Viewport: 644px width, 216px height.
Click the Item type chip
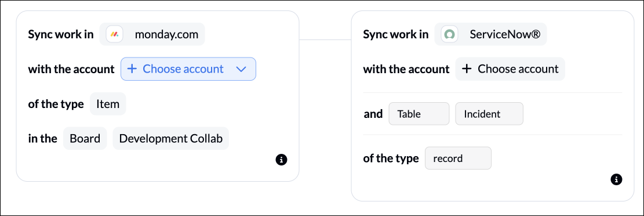pos(108,104)
